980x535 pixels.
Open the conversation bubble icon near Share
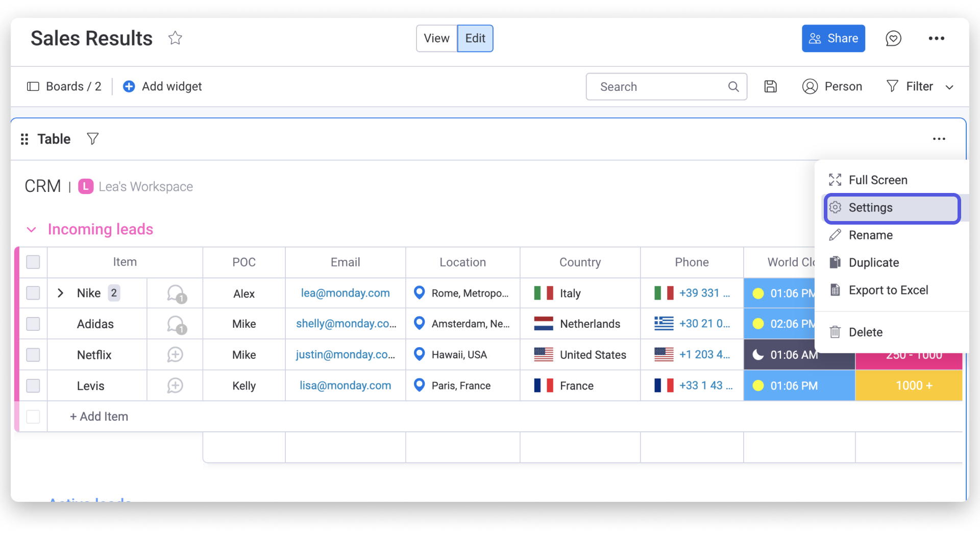[893, 38]
